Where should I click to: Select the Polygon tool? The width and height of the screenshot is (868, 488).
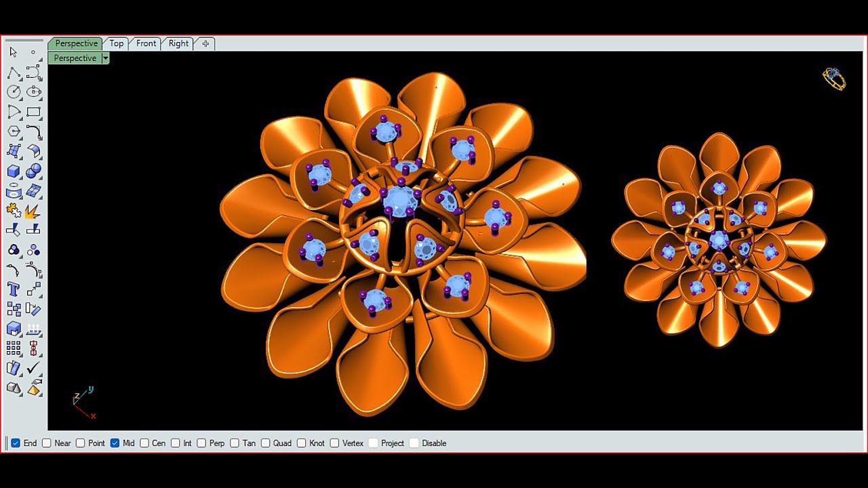[14, 131]
